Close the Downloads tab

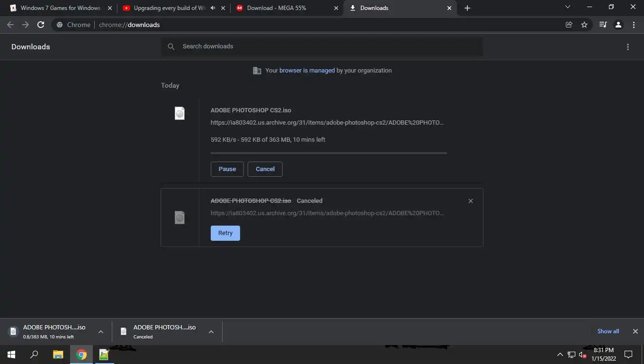(449, 8)
